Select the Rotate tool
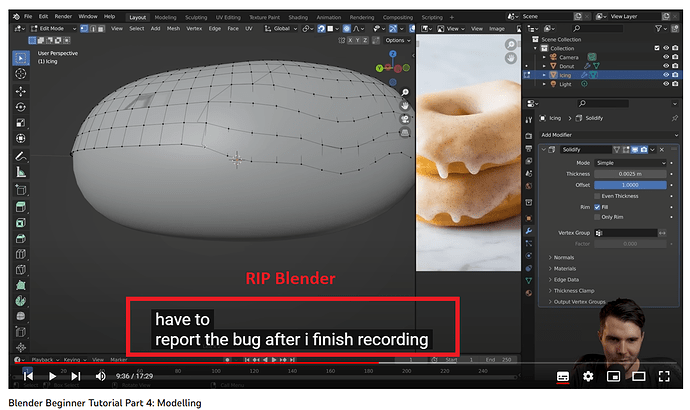The image size is (690, 410). coord(21,107)
